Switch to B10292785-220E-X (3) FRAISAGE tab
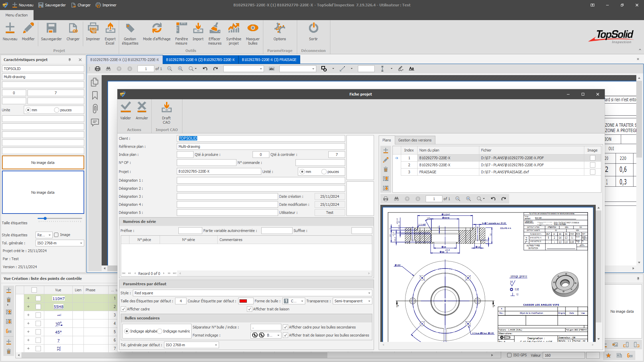The height and width of the screenshot is (362, 644). click(269, 60)
